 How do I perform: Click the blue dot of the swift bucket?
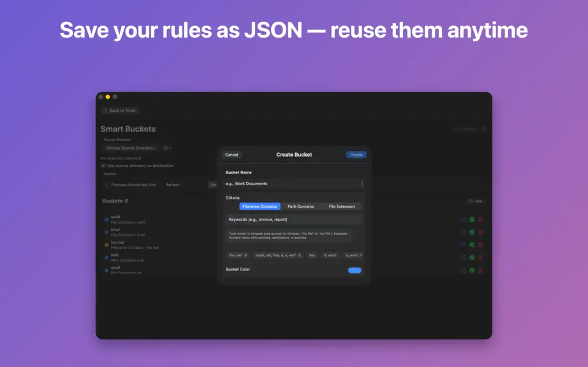point(107,219)
